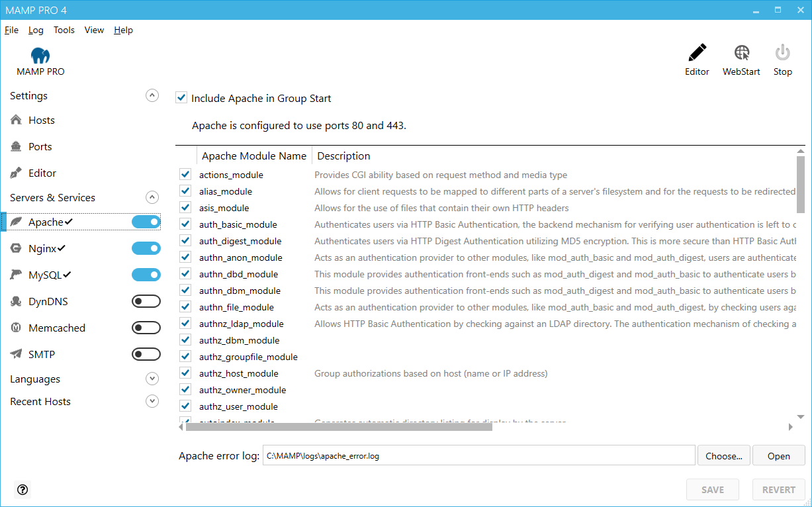Click the horizontal scrollbar thumb of module list
The height and width of the screenshot is (507, 812).
(339, 427)
